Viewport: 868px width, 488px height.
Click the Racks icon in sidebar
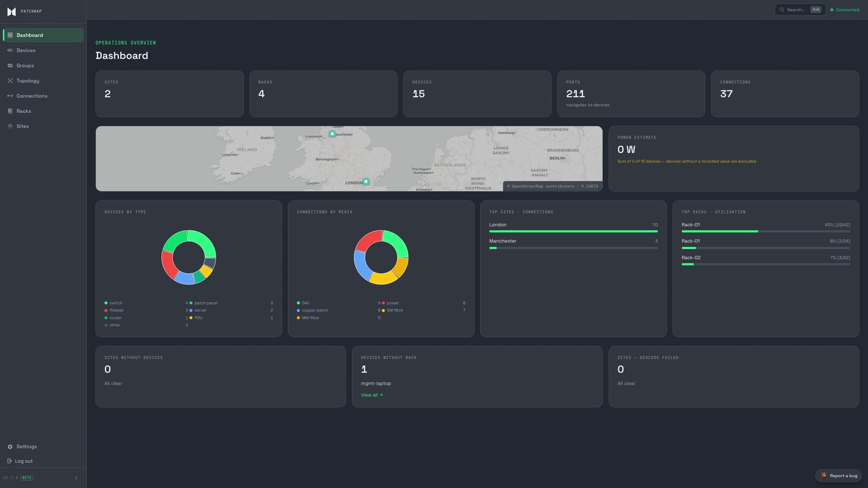tap(10, 111)
